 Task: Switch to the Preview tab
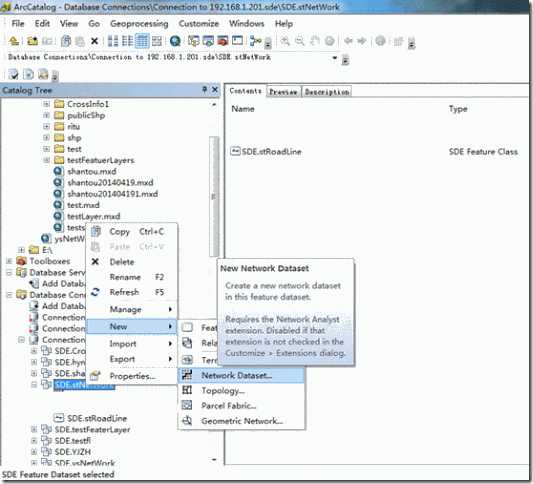pyautogui.click(x=283, y=92)
